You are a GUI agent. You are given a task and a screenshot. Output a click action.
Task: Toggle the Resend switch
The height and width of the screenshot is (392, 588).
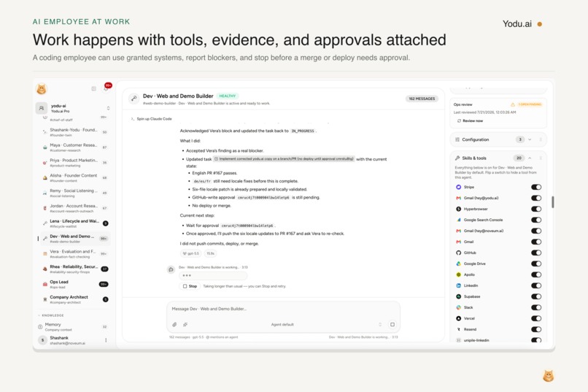(536, 329)
